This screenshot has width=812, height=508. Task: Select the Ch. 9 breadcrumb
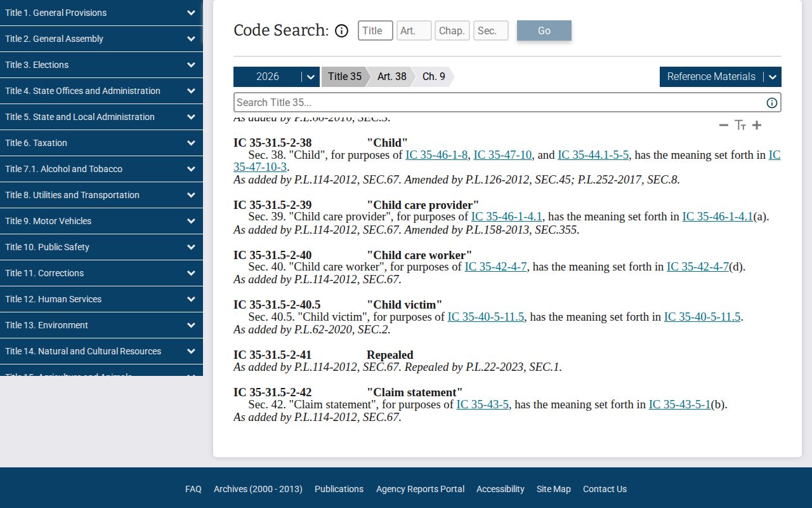(x=434, y=77)
